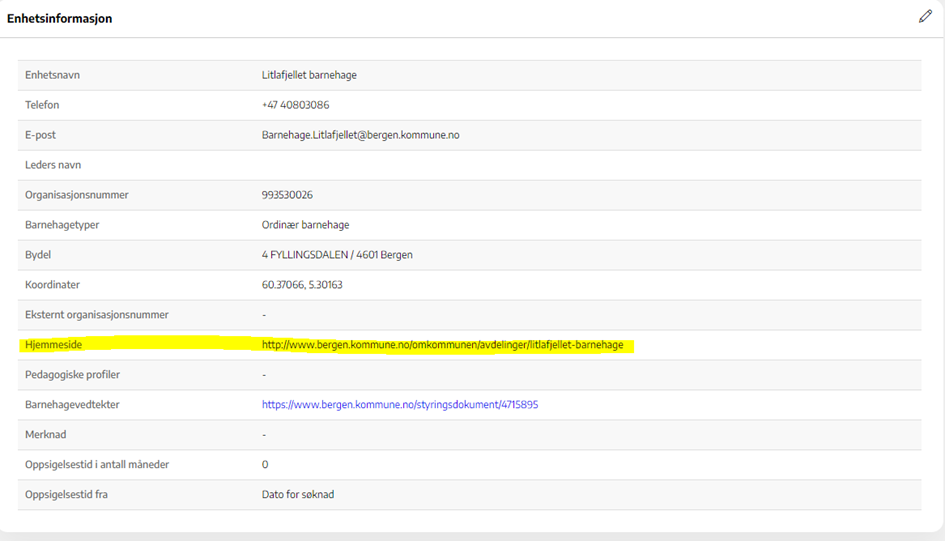Select the Dato for søknad value
Screen dimensions: 945x541
tap(299, 495)
